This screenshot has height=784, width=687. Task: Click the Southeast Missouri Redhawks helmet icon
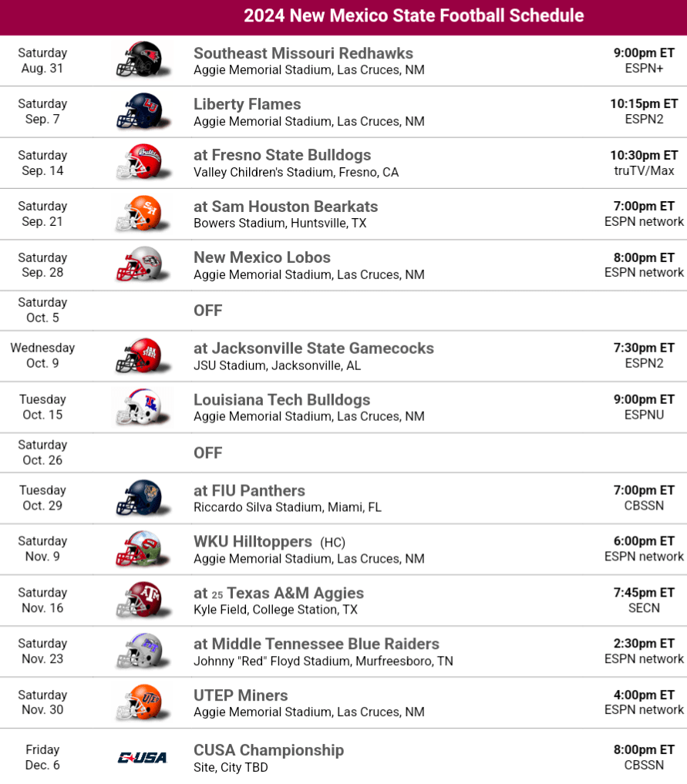(140, 60)
